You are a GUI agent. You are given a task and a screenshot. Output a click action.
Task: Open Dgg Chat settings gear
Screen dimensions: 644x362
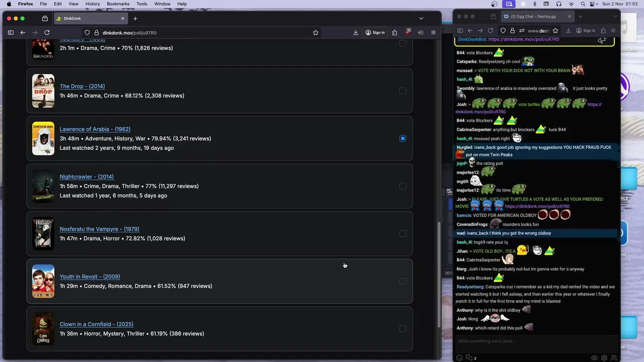[x=604, y=358]
